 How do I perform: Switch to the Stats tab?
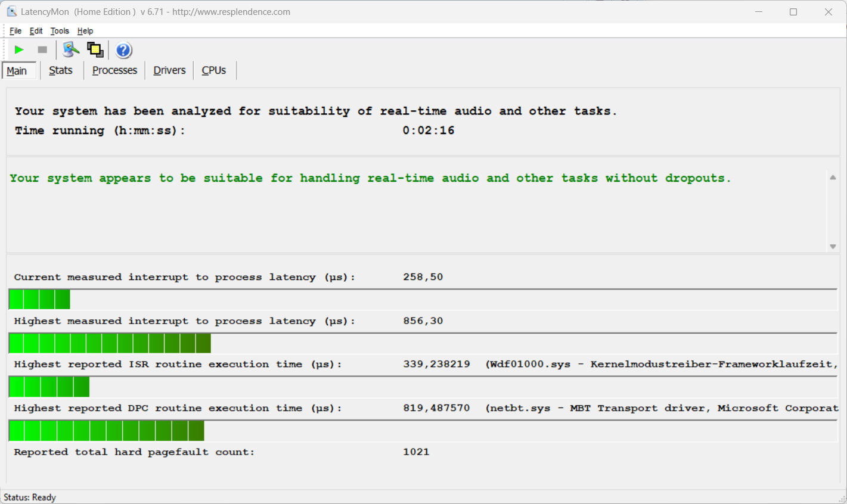(61, 70)
